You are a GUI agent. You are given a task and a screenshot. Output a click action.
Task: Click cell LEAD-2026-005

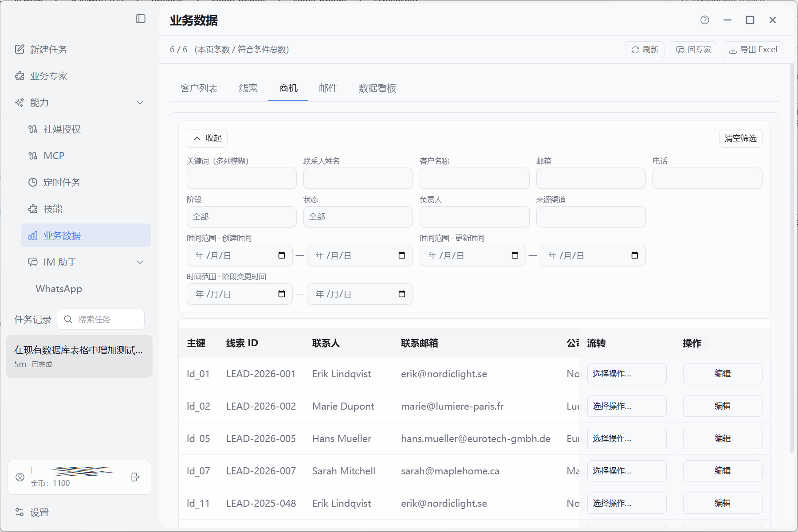(x=261, y=438)
